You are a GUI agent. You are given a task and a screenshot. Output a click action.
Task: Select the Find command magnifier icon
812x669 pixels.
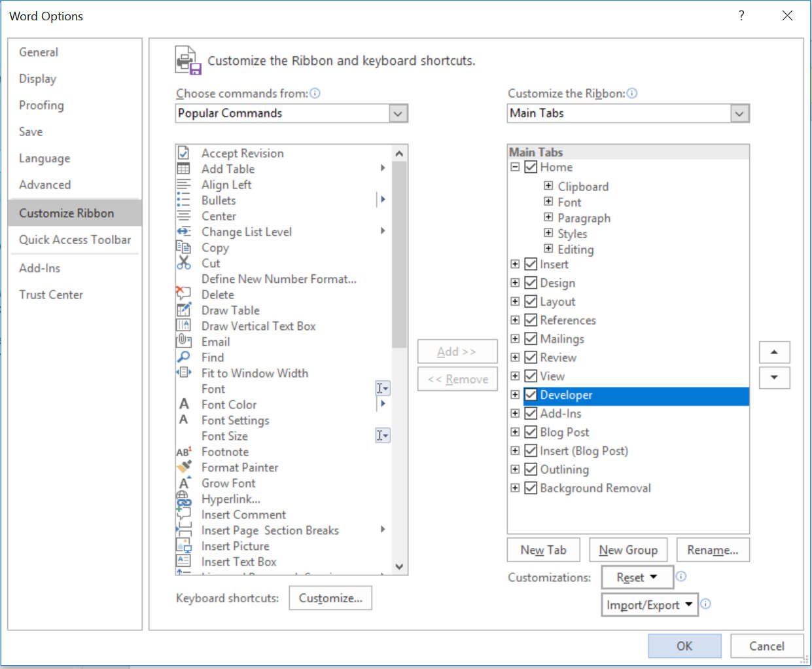point(183,357)
